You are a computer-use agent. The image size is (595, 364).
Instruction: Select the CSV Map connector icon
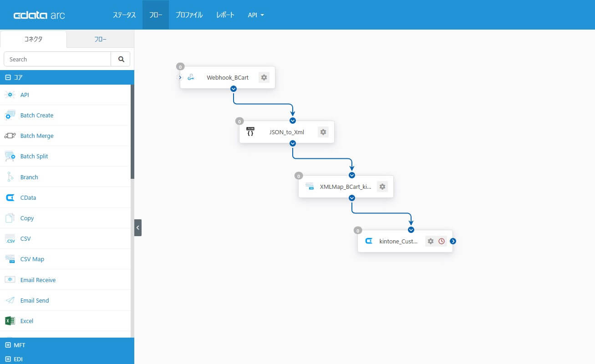point(10,259)
